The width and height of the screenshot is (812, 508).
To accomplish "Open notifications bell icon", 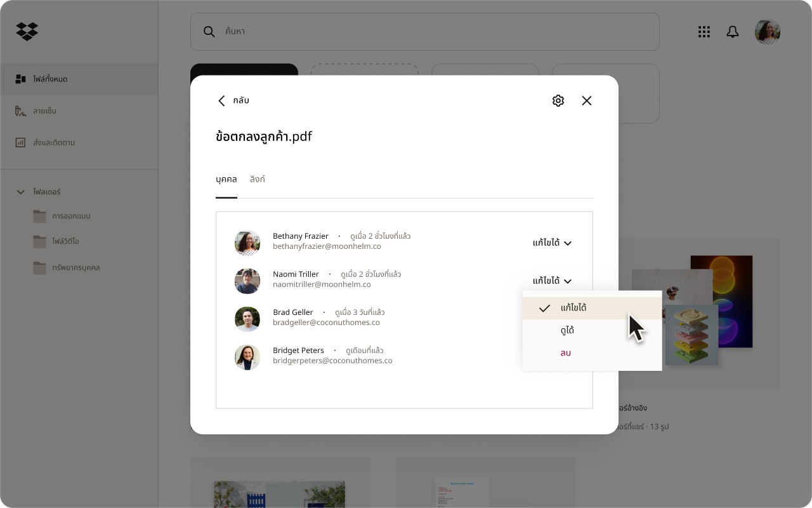I will (x=733, y=32).
